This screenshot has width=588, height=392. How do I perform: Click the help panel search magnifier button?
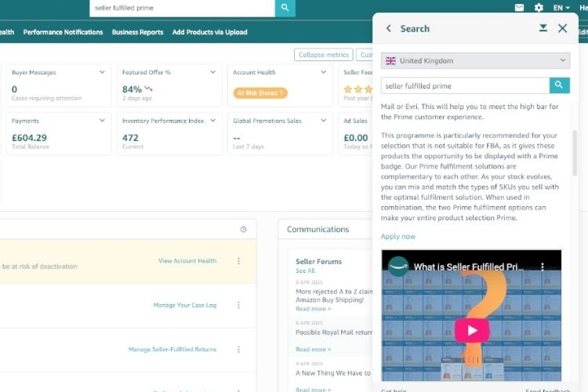pos(560,85)
